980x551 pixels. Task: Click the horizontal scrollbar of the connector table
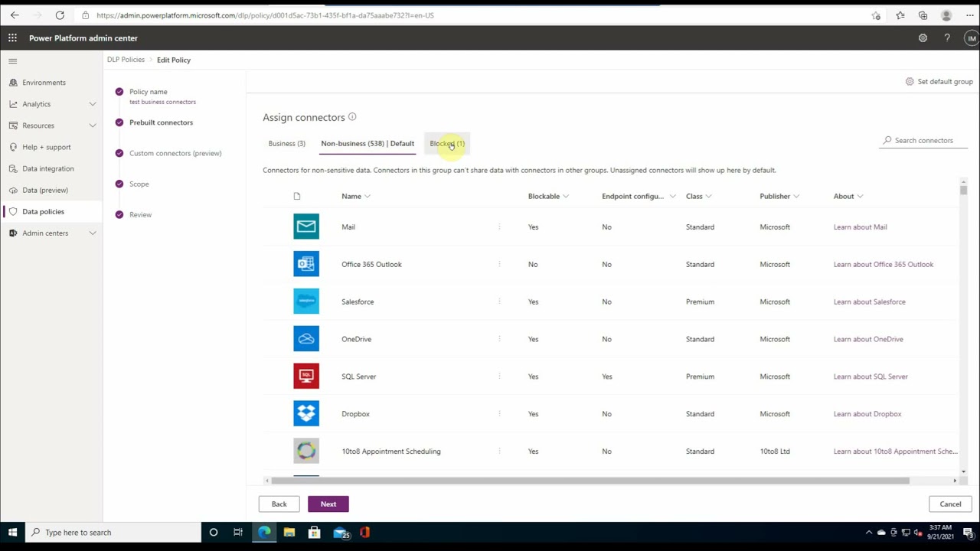coord(590,481)
